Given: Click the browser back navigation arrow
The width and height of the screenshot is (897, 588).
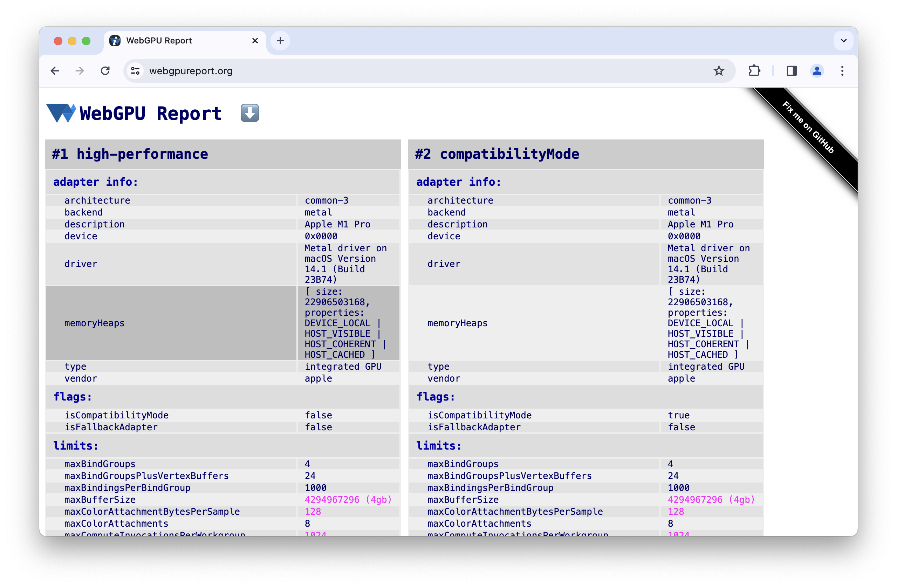Looking at the screenshot, I should tap(56, 71).
